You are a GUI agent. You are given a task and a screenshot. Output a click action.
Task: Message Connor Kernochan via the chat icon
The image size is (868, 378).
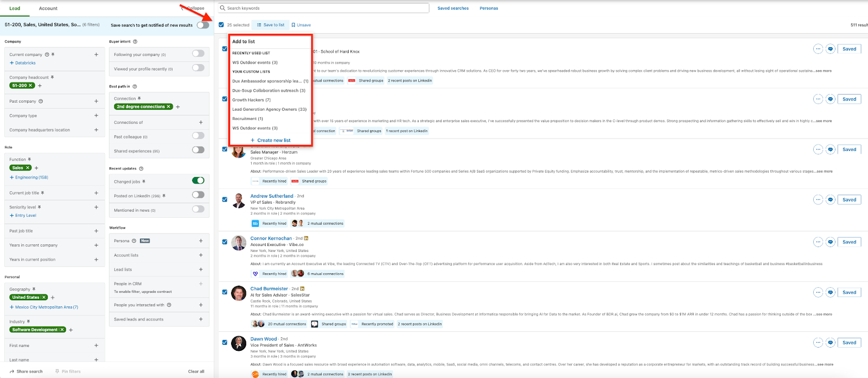pyautogui.click(x=830, y=242)
